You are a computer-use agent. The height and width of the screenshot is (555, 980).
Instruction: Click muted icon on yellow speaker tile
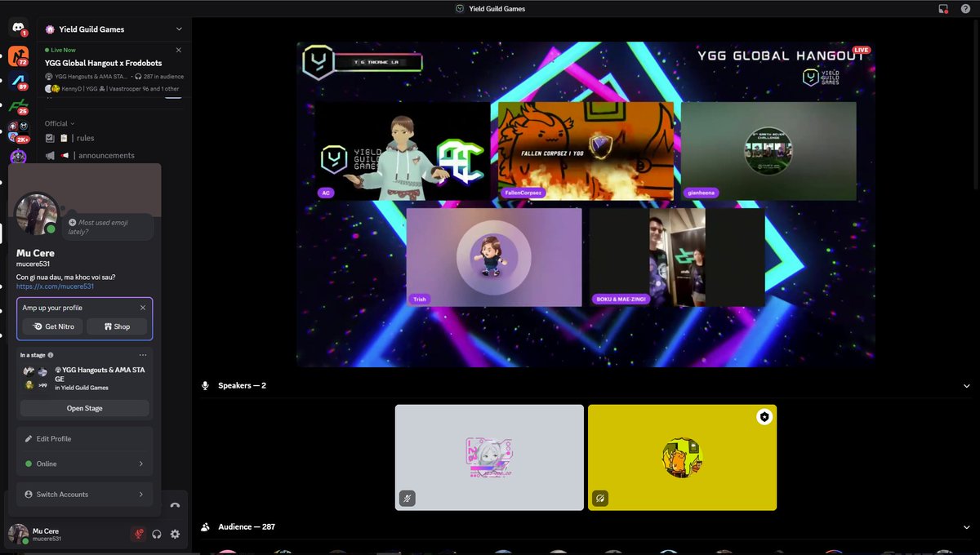pos(599,498)
